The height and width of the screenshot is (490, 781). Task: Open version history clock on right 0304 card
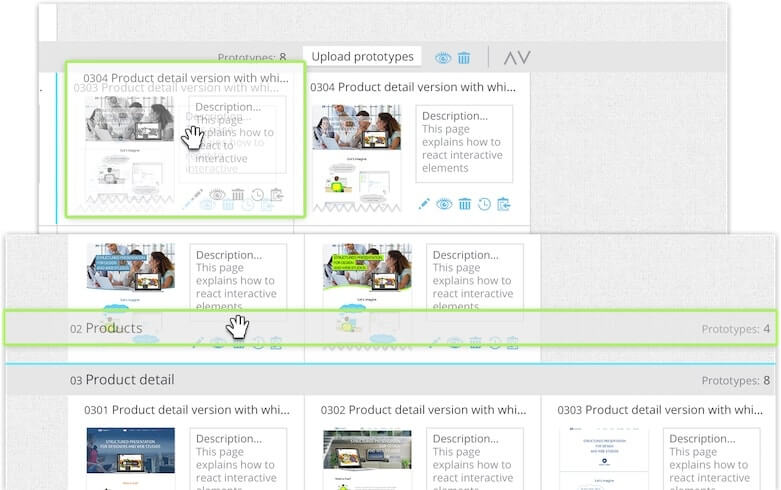(484, 203)
